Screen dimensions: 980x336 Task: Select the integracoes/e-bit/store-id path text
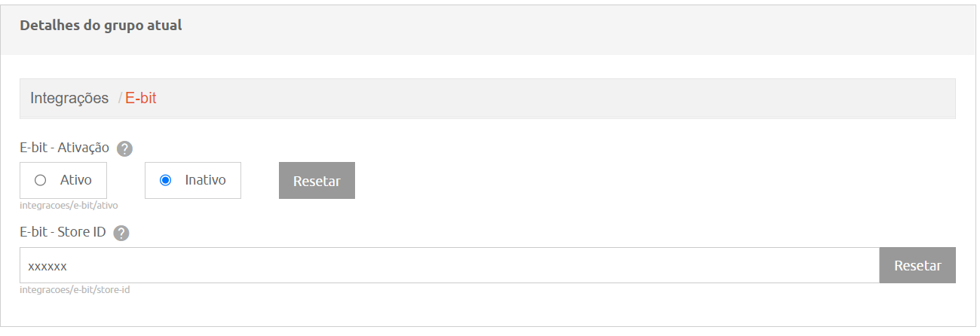(75, 289)
